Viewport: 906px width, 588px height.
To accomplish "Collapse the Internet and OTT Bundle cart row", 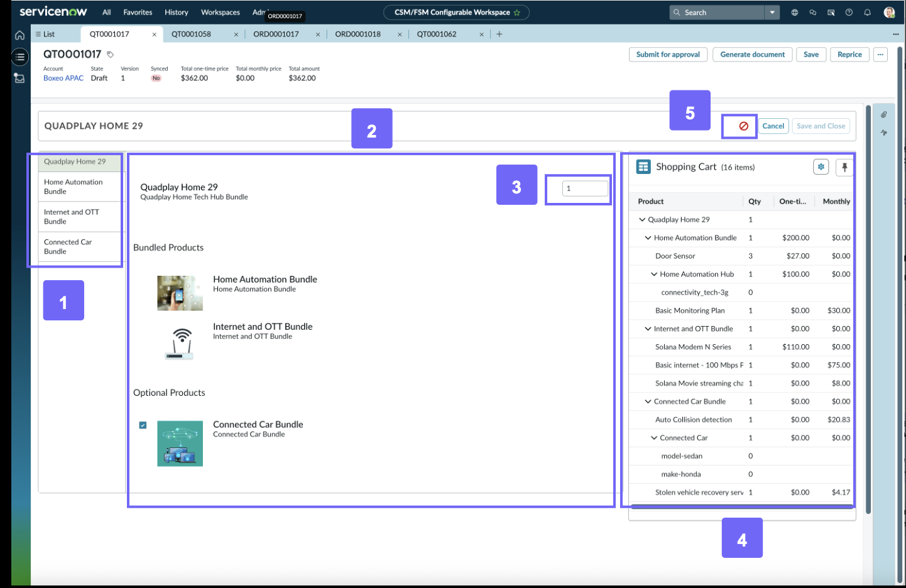I will click(x=648, y=329).
